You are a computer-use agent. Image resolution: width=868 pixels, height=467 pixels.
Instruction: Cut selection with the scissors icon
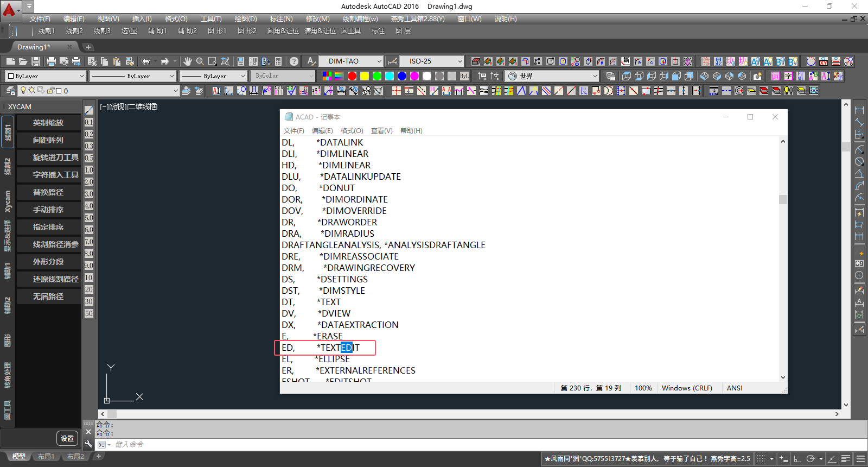(x=92, y=61)
